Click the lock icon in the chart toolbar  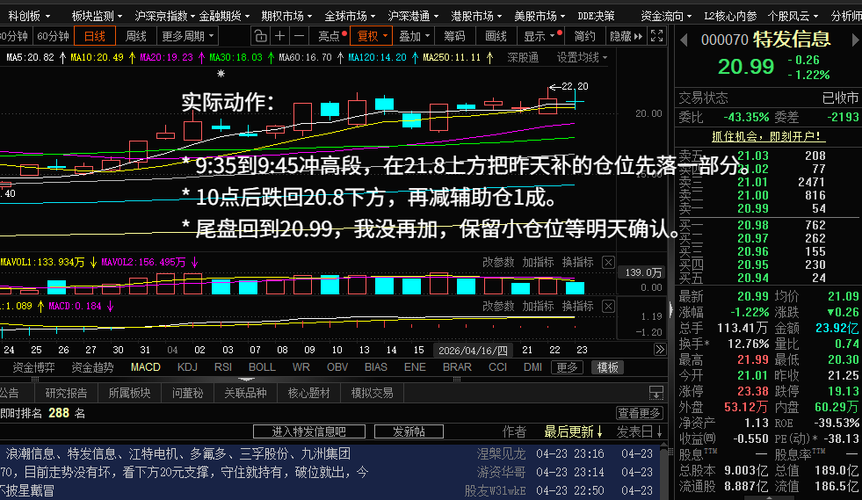coord(261,36)
